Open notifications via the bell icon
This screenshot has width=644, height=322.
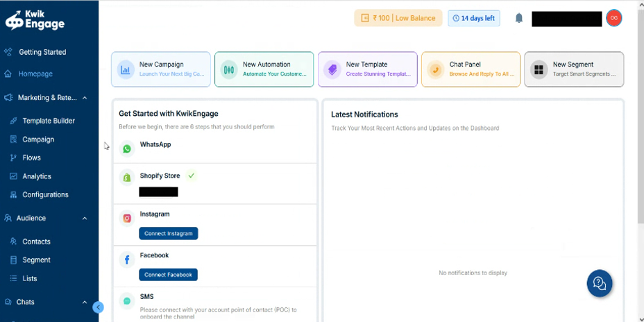519,18
